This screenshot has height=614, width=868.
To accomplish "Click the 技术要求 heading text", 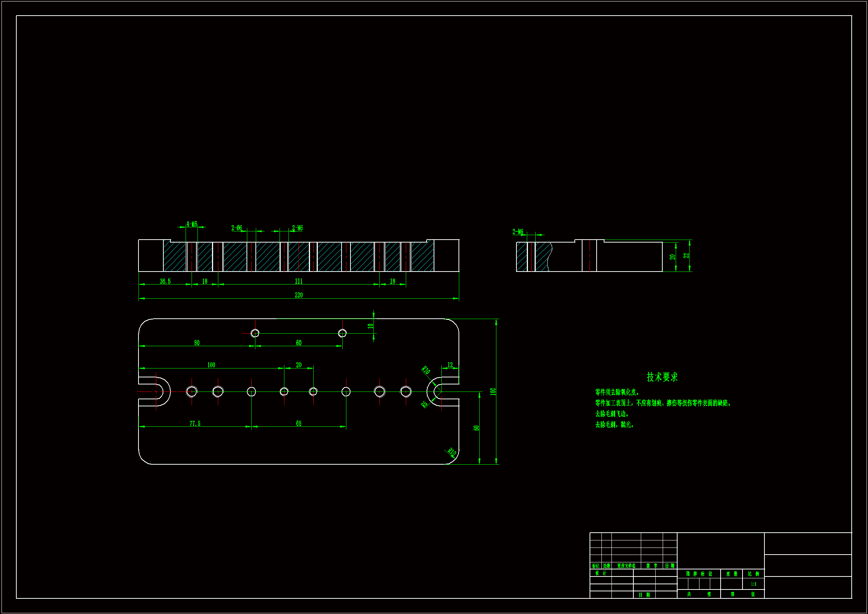I will click(x=662, y=377).
